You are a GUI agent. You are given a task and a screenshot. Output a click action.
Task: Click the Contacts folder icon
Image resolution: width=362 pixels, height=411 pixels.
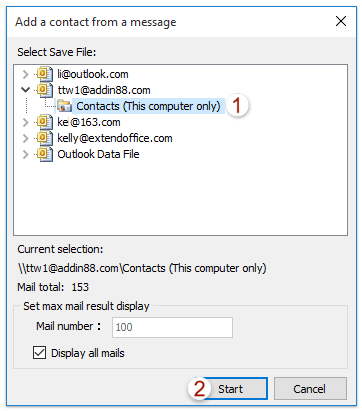tap(64, 106)
